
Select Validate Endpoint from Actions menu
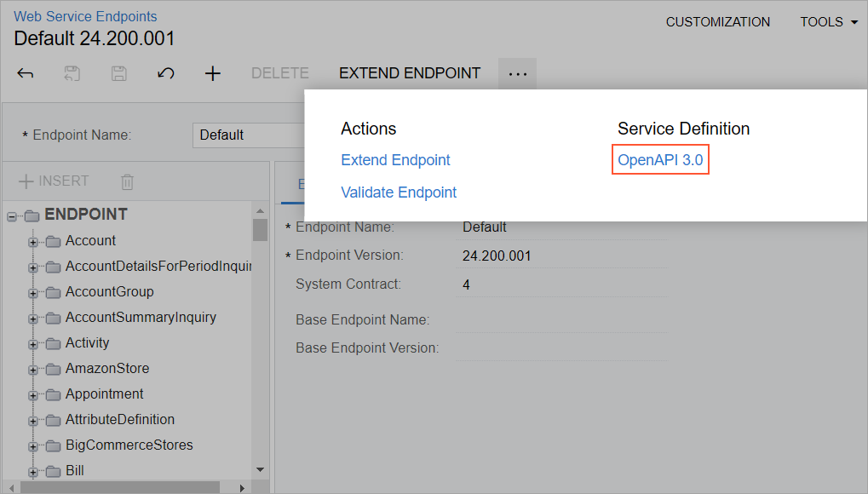tap(399, 192)
